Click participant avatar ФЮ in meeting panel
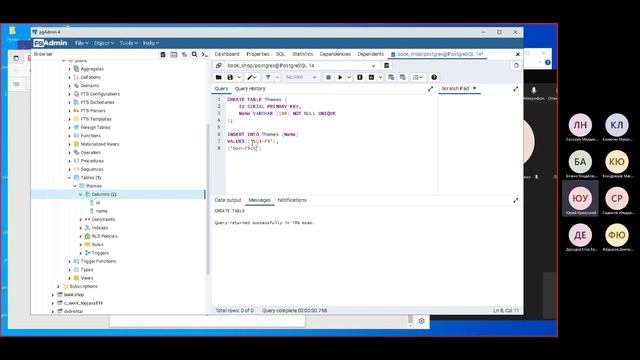The width and height of the screenshot is (640, 360). tap(617, 236)
